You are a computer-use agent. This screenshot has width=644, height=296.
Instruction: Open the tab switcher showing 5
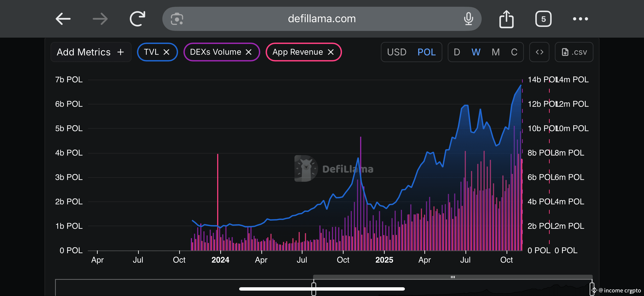coord(543,19)
